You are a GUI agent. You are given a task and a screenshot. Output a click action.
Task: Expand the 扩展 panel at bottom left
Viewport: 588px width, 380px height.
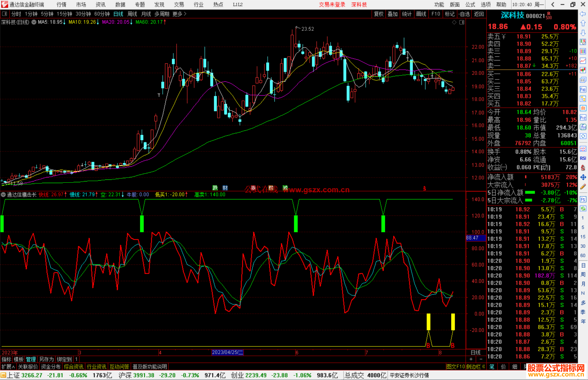[8, 367]
